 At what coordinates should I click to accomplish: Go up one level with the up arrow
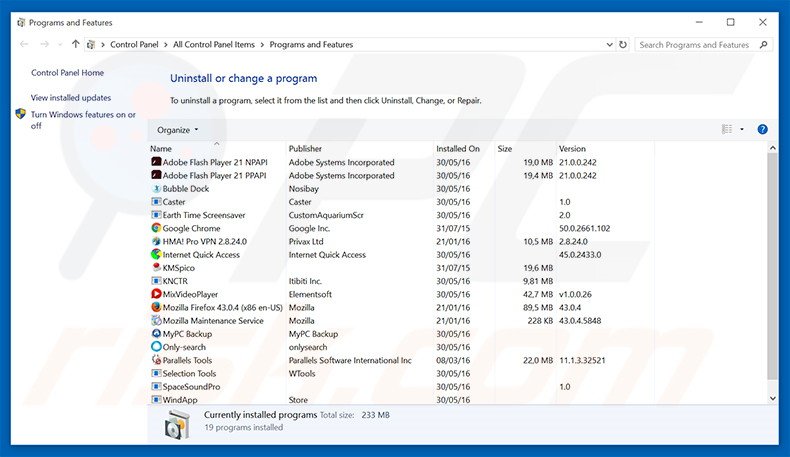tap(76, 44)
